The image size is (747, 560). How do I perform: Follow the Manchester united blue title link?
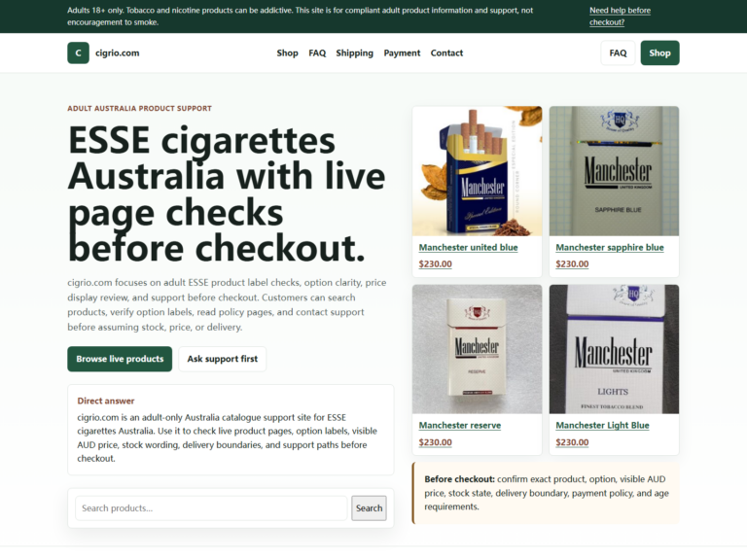pos(468,248)
